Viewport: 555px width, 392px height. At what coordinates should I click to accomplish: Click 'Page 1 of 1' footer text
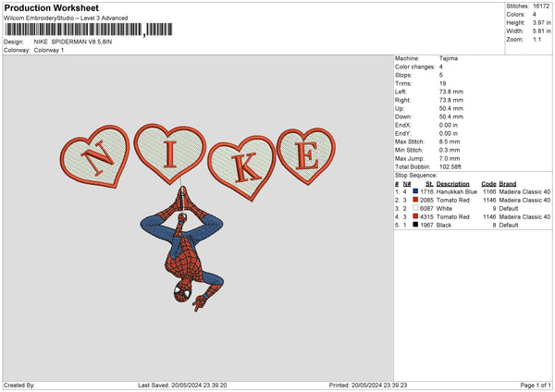(536, 385)
